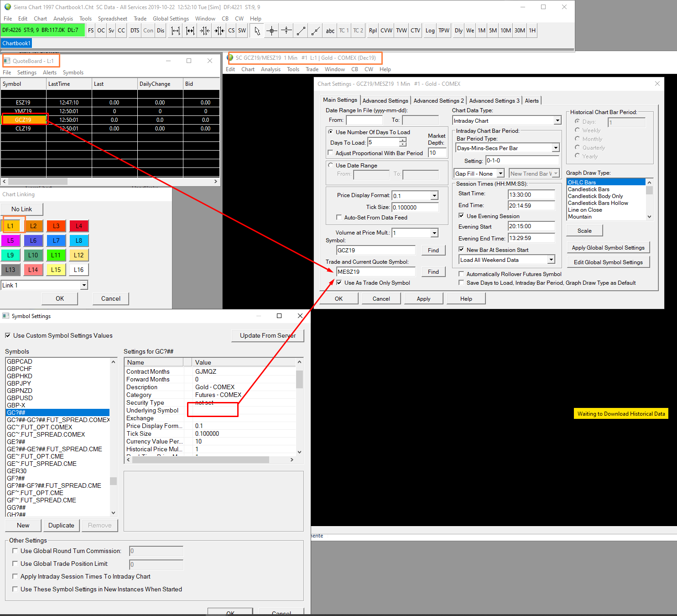The width and height of the screenshot is (677, 616).
Task: Click the Log toolbar button
Action: [x=430, y=31]
